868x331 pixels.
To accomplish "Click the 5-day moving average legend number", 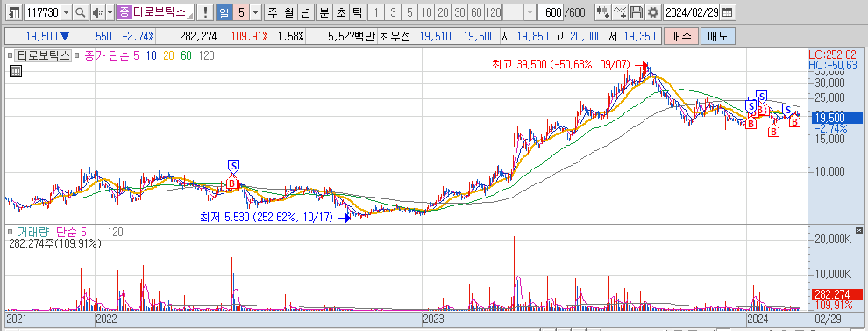I will tap(136, 55).
